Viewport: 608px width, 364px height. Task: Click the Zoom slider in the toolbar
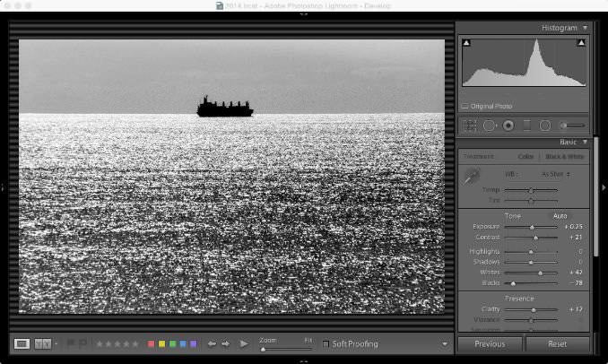287,350
